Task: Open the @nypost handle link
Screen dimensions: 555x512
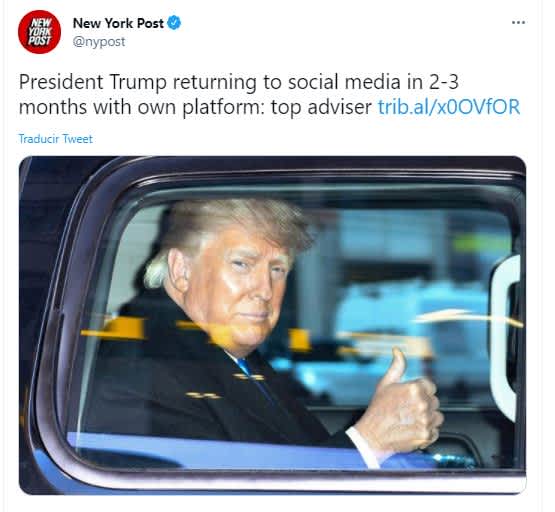Action: tap(99, 42)
